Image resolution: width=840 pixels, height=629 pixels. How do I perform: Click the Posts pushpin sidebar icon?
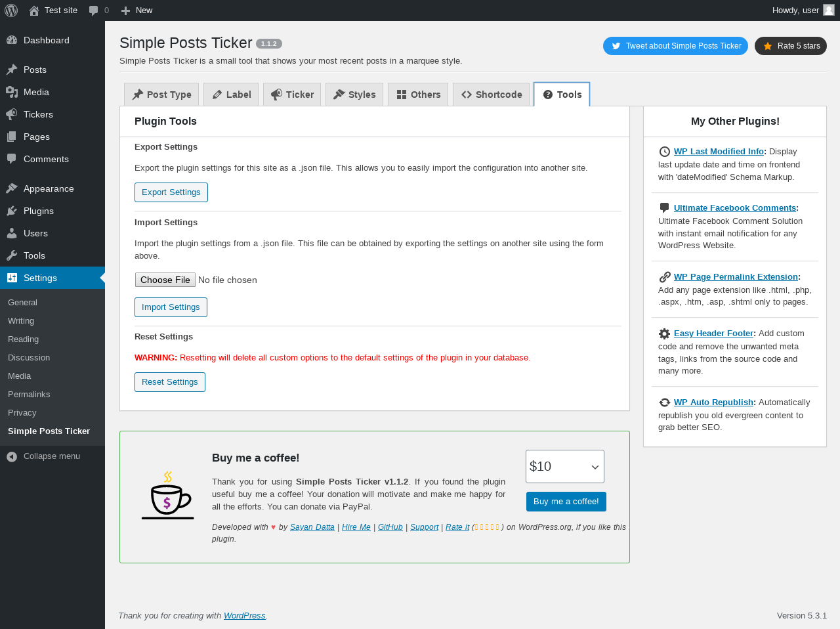(x=12, y=70)
